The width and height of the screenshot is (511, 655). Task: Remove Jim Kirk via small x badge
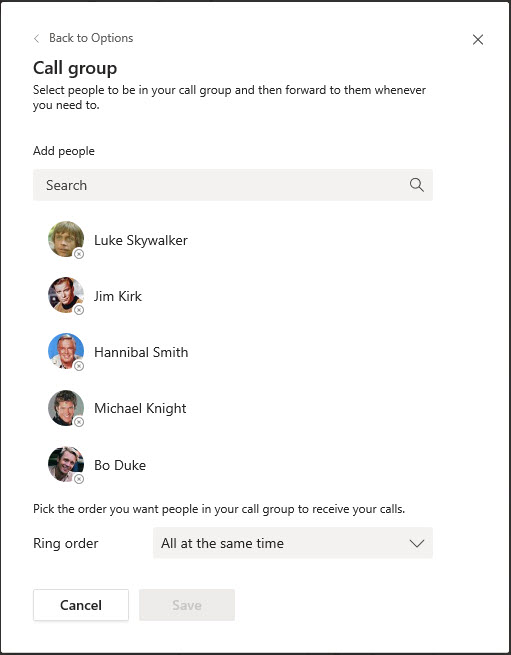click(x=79, y=310)
